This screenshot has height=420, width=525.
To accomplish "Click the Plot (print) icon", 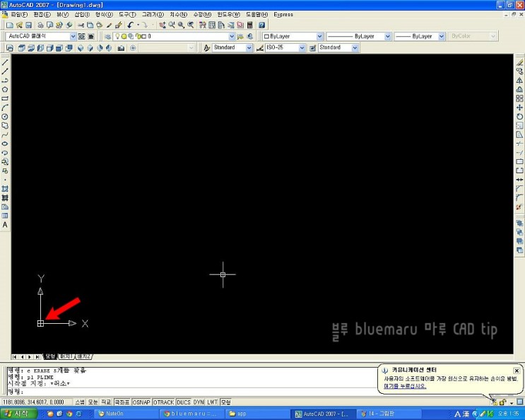I will click(x=40, y=25).
